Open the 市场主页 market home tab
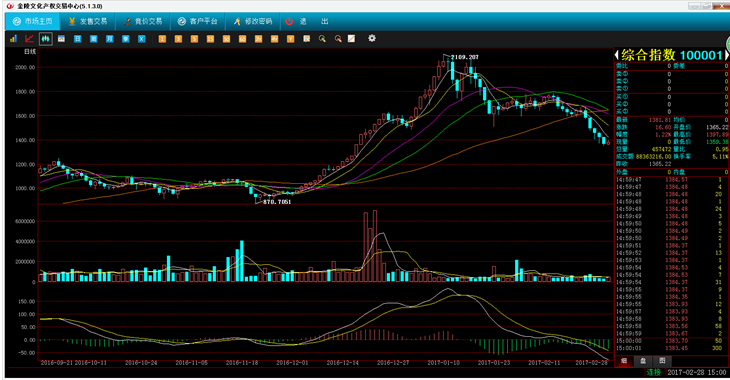The height and width of the screenshot is (380, 730). 33,21
